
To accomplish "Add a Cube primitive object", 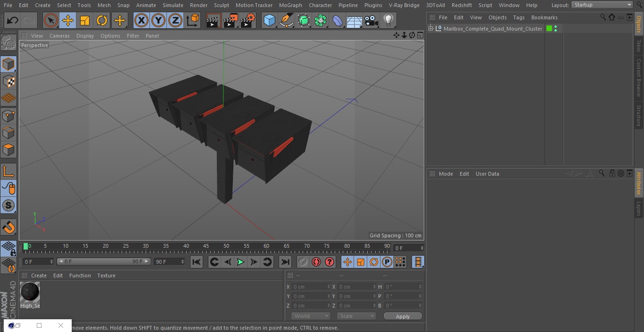I will click(269, 20).
